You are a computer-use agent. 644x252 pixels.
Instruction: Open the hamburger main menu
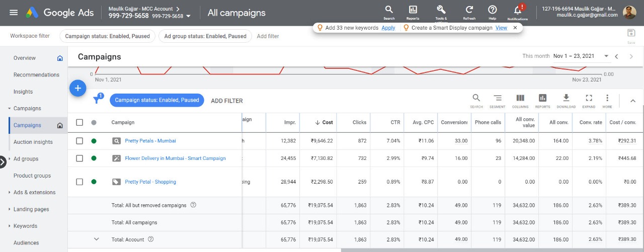[x=14, y=13]
